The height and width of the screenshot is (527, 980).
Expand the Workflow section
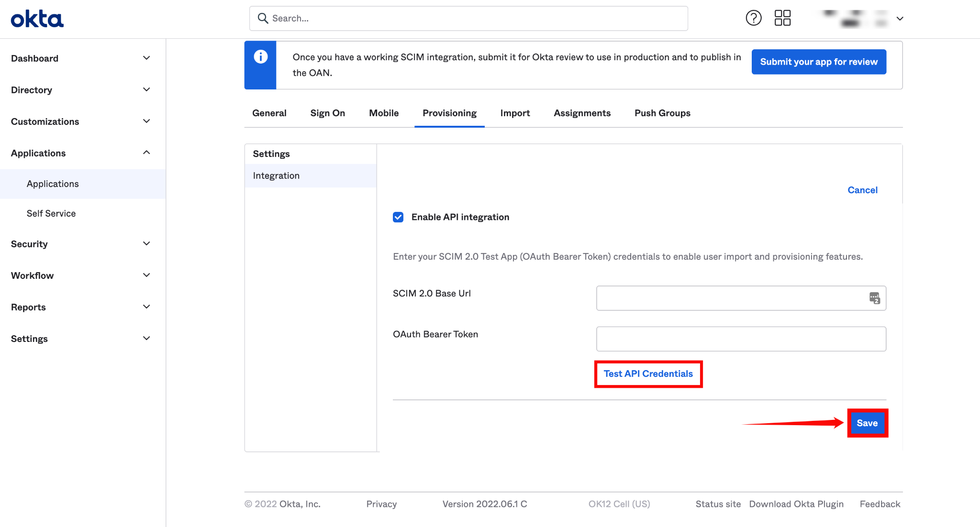click(83, 275)
